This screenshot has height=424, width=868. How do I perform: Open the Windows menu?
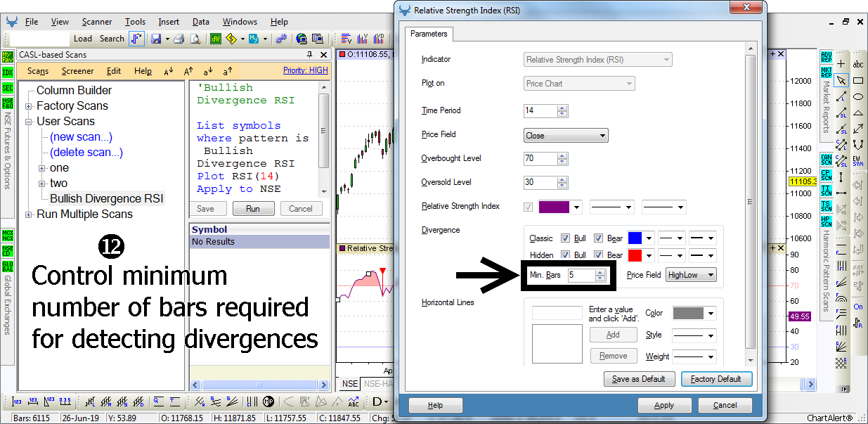(240, 22)
